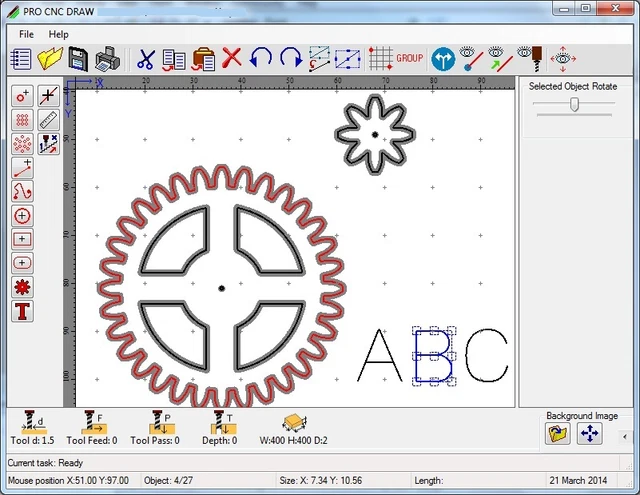Open Tool Feed setting
640x495 pixels.
92,426
